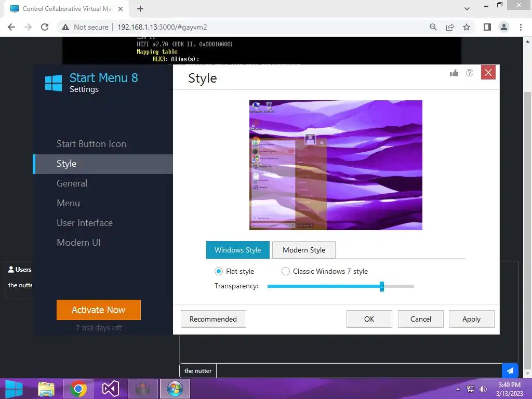
Task: Go back in the browser
Action: [11, 27]
